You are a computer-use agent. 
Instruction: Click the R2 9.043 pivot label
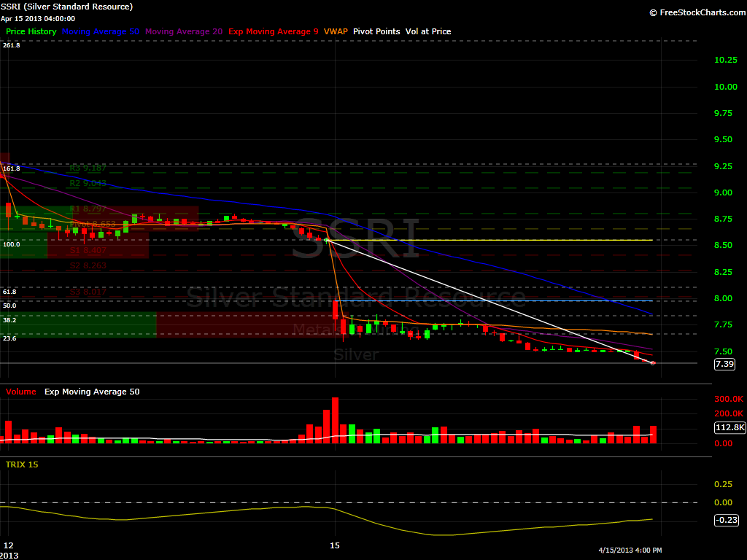[88, 183]
